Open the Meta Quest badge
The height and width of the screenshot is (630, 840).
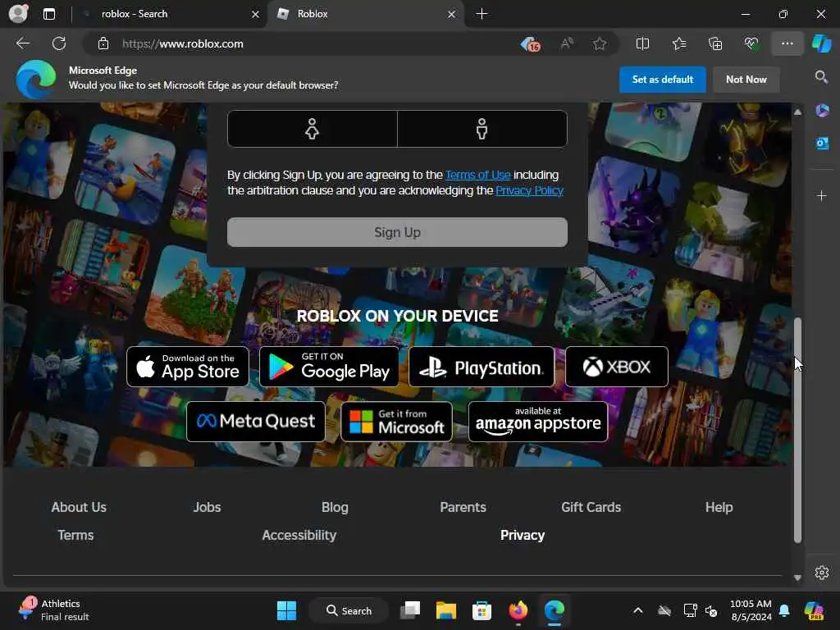coord(256,422)
